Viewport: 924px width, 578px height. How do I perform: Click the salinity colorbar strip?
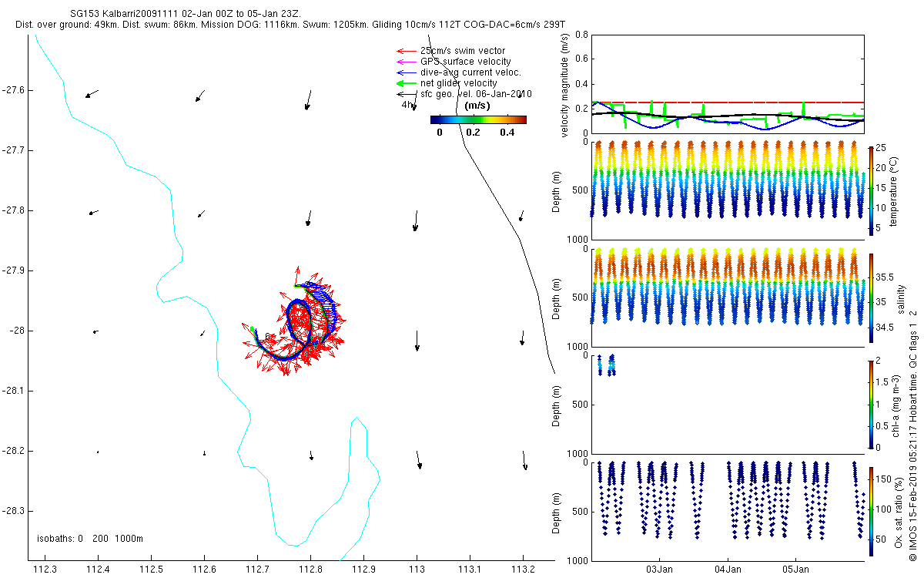tap(871, 298)
